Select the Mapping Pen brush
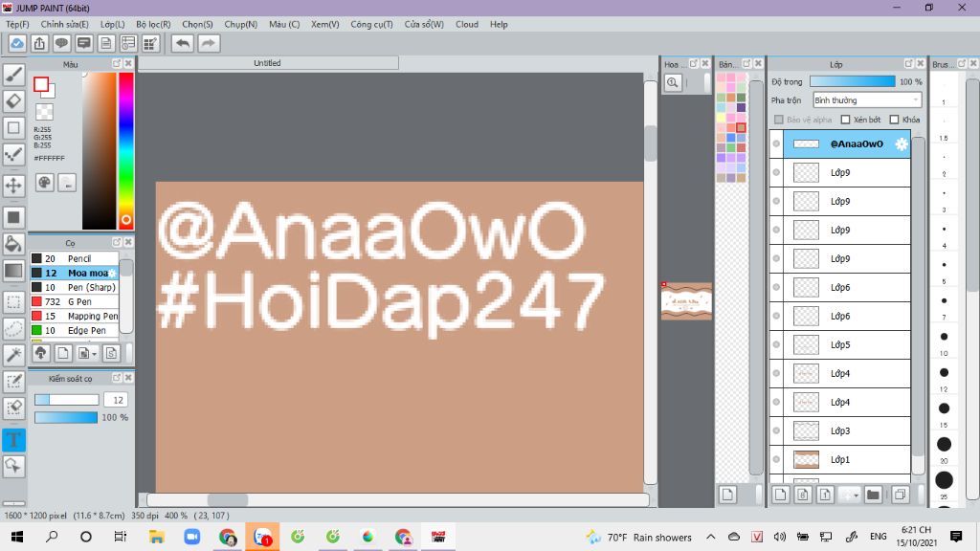Screen dimensions: 980x551 point(75,316)
